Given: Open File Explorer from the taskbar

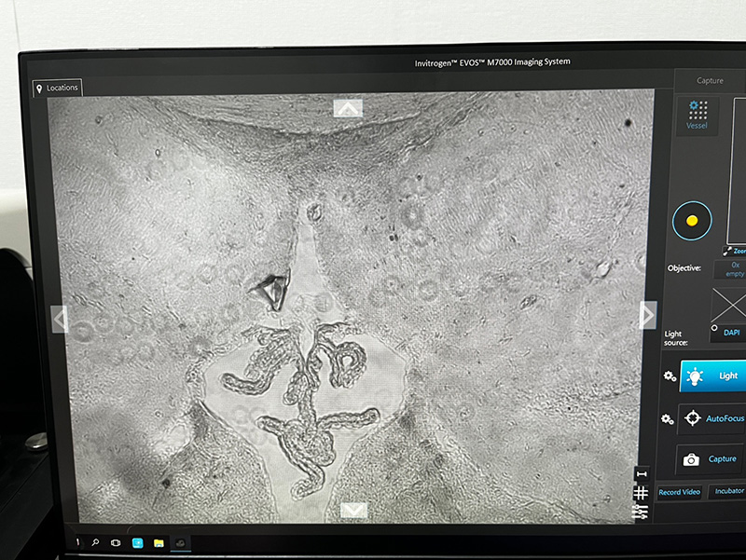Looking at the screenshot, I should pyautogui.click(x=159, y=541).
